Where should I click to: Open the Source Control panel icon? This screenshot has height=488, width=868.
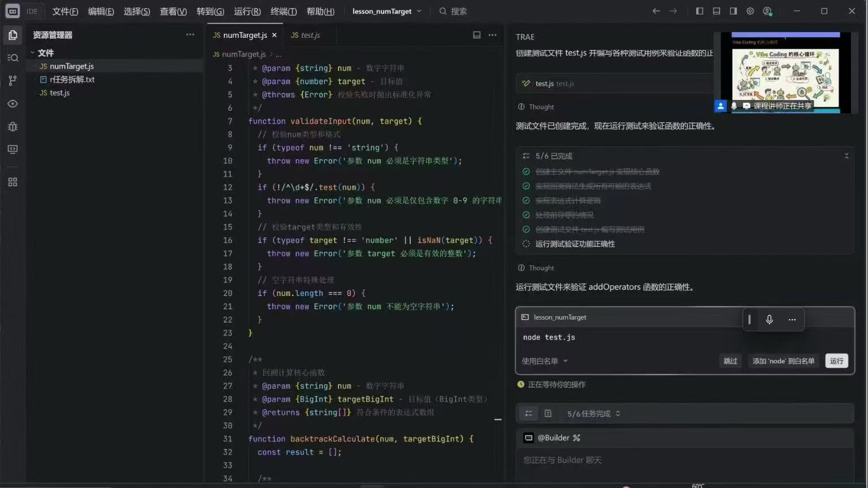[12, 81]
